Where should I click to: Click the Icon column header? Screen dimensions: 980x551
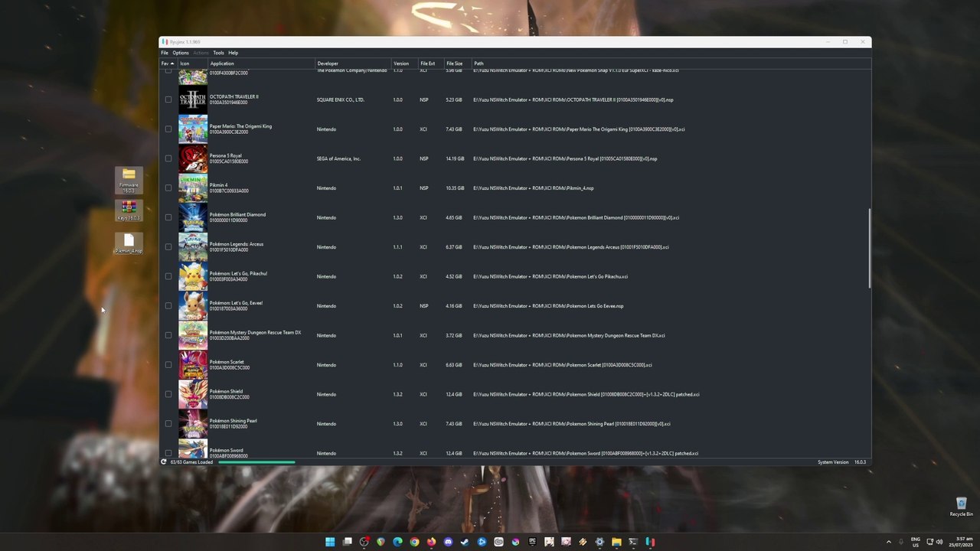click(193, 64)
